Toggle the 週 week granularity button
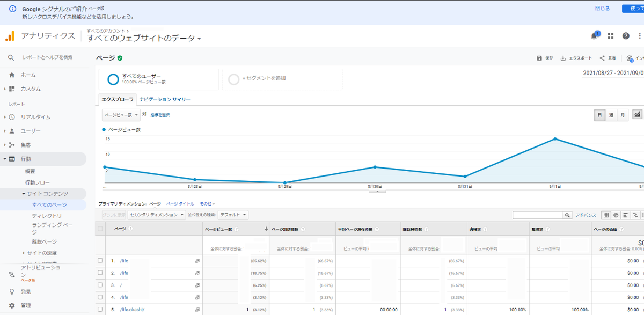The width and height of the screenshot is (644, 315). (x=611, y=115)
